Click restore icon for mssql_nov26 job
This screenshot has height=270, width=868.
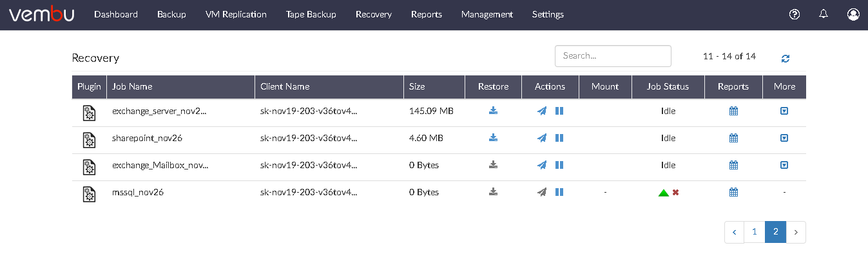pos(493,192)
